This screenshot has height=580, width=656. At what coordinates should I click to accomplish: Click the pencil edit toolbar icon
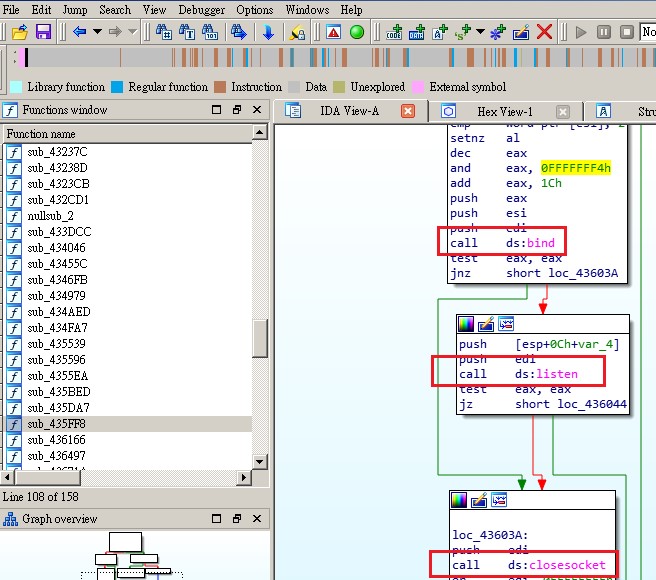pos(521,32)
